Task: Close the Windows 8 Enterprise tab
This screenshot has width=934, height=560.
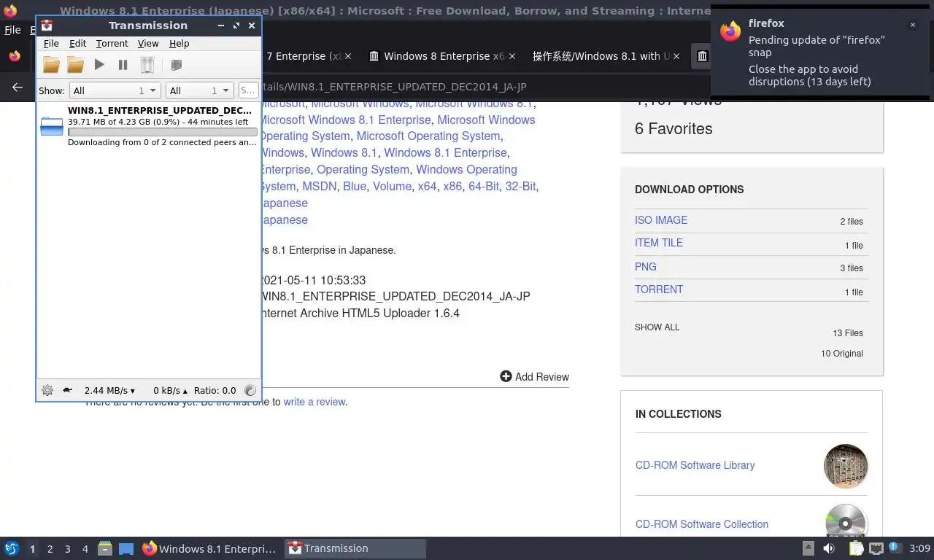Action: pos(512,56)
